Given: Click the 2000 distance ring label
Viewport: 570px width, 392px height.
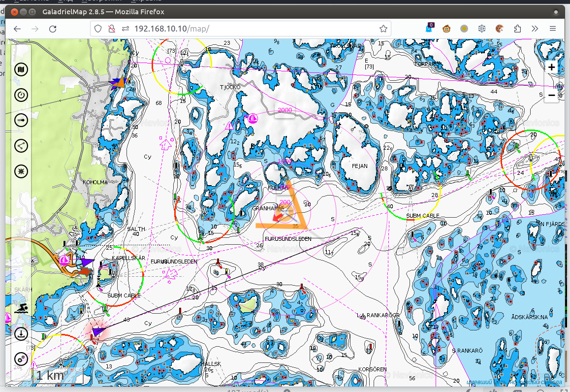Looking at the screenshot, I should coord(285,110).
